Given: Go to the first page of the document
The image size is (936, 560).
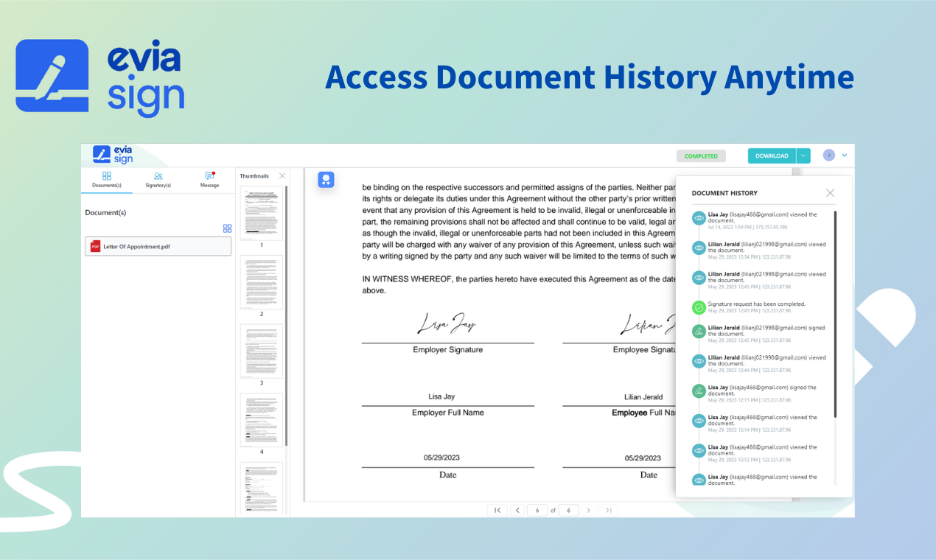Looking at the screenshot, I should pyautogui.click(x=497, y=510).
